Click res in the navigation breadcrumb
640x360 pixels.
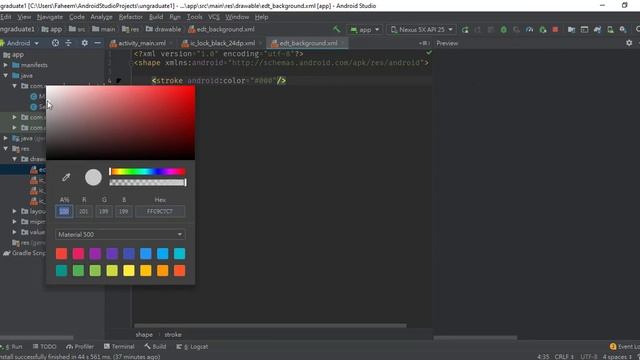131,29
